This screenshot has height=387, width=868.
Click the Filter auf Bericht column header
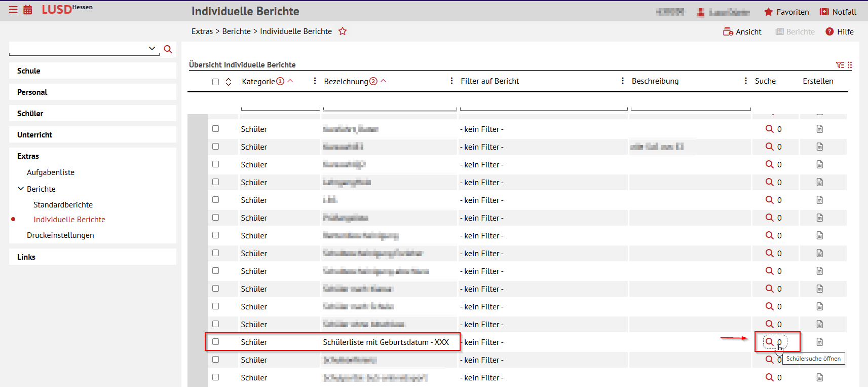490,81
